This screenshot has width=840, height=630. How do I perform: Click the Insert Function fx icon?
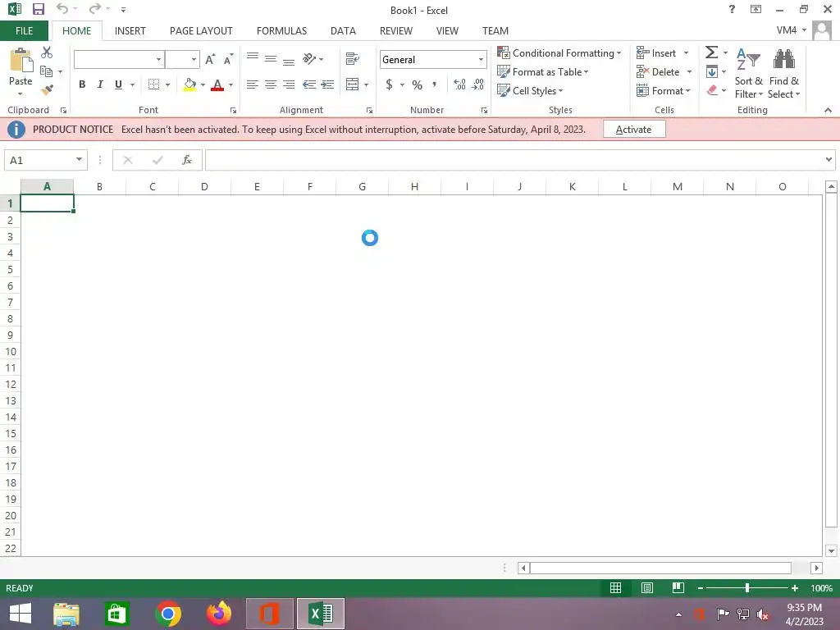[x=187, y=160]
